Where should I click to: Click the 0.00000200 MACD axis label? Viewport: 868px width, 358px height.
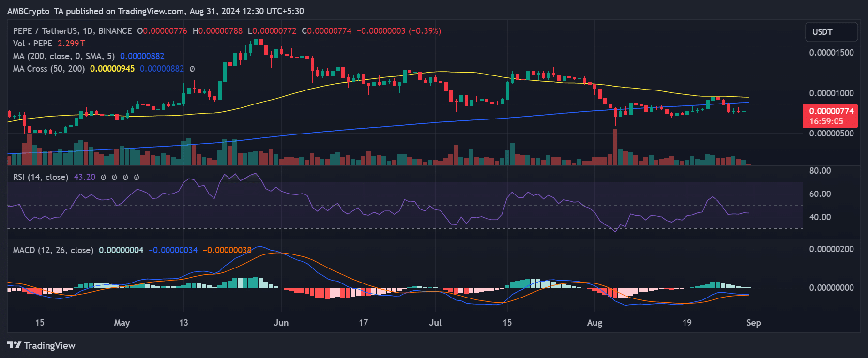(x=832, y=249)
